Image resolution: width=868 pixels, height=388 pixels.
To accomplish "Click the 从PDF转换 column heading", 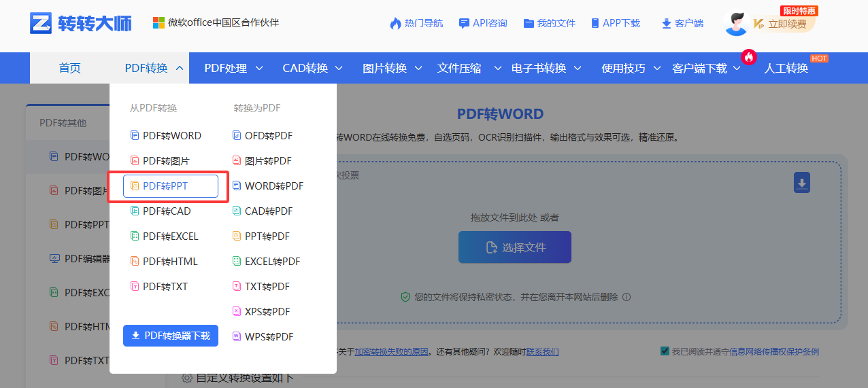I will coord(153,108).
